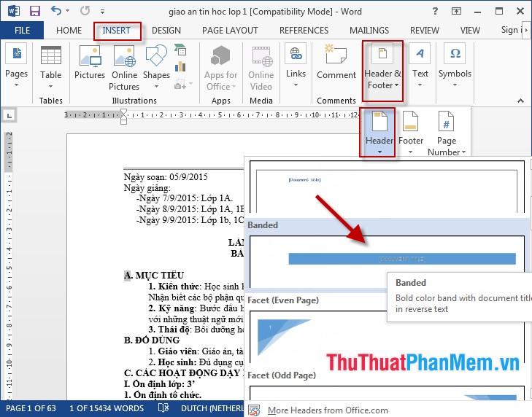Insert SmartArt graphic icon
The height and width of the screenshot is (417, 532).
180,50
